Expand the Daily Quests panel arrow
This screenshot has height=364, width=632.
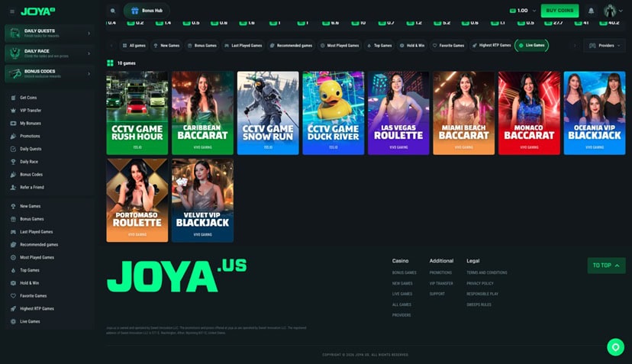[x=89, y=34]
